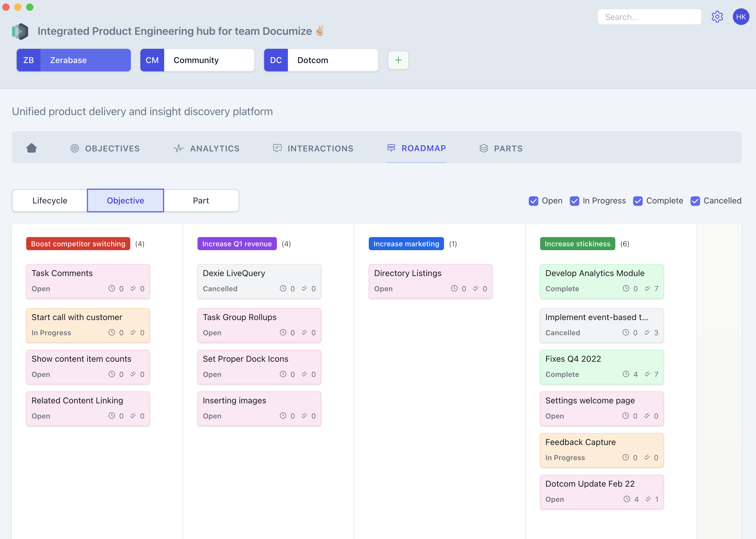Screen dimensions: 756x539
Task: Click the add new workspace icon
Action: [399, 60]
